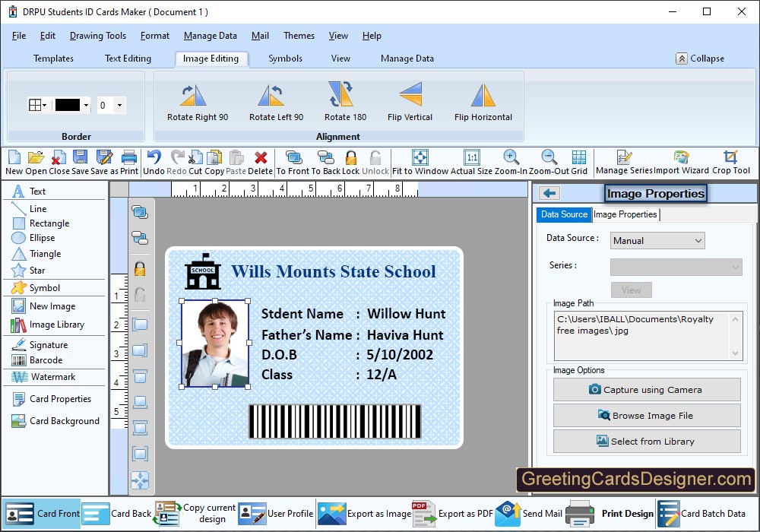Screen dimensions: 760x532
Task: Open the border color dropdown arrow
Action: click(86, 105)
